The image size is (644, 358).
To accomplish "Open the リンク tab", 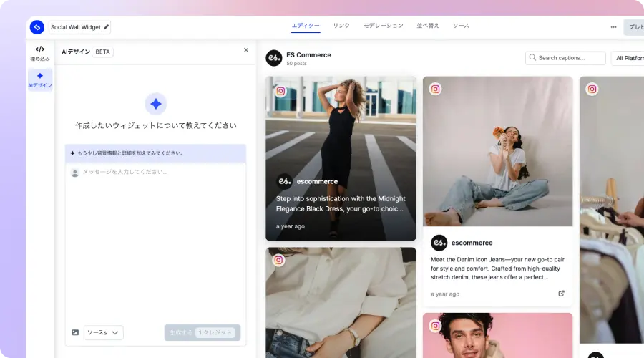I will tap(341, 26).
